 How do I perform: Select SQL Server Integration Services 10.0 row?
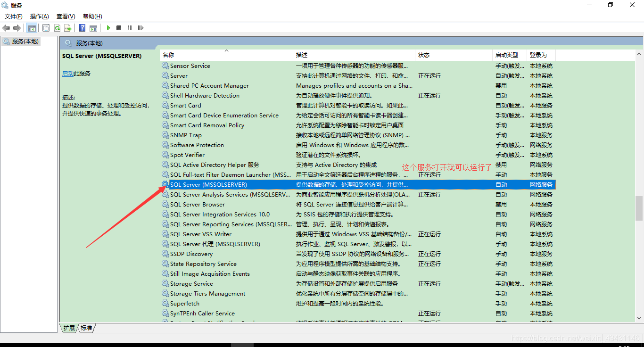pyautogui.click(x=358, y=214)
